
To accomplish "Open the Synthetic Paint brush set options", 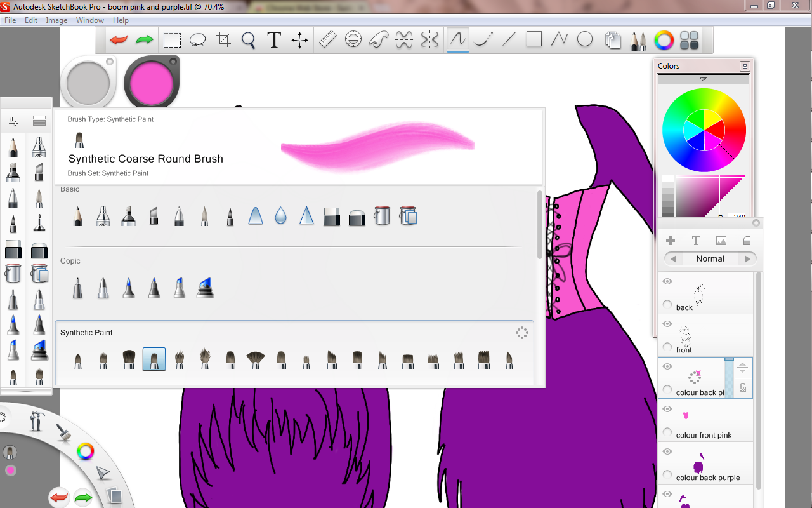I will point(521,333).
